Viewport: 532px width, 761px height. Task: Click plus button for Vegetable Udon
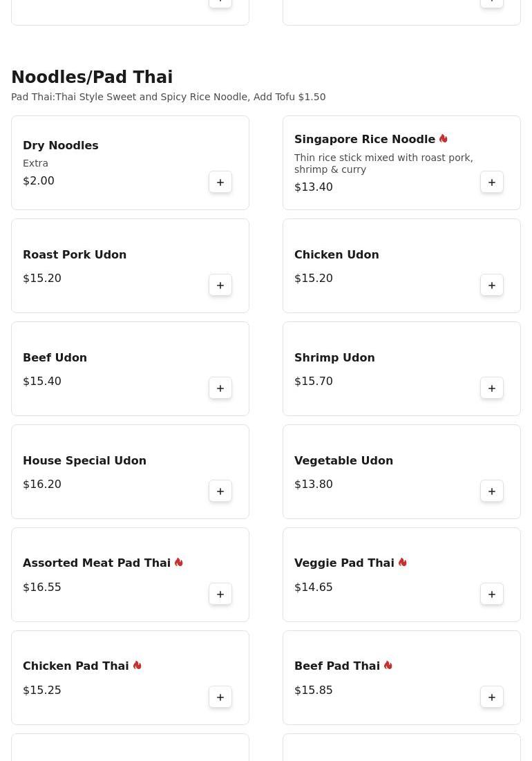(x=492, y=491)
